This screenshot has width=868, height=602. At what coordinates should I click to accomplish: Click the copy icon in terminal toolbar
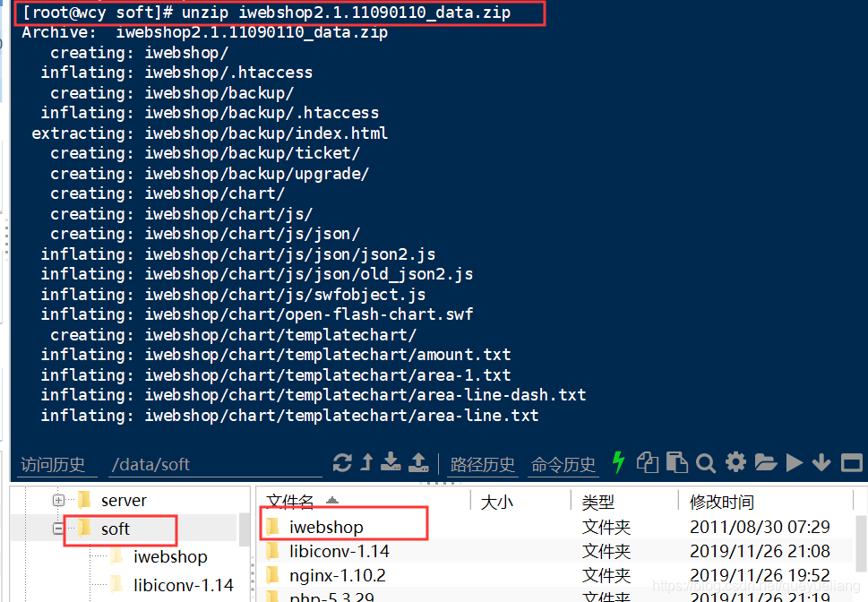pyautogui.click(x=648, y=462)
